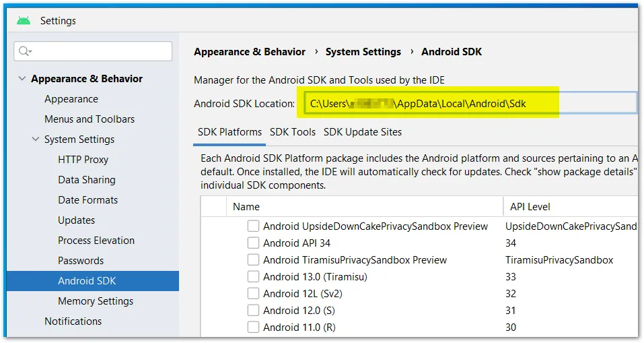The height and width of the screenshot is (343, 644).
Task: Click API level 30 cell
Action: coord(511,328)
